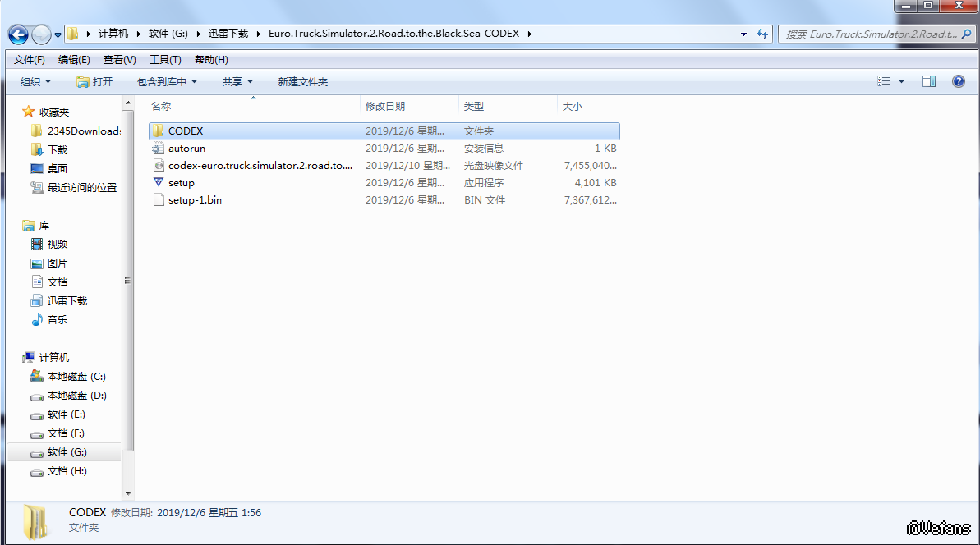
Task: Open the 下载 favorites item
Action: tap(49, 150)
